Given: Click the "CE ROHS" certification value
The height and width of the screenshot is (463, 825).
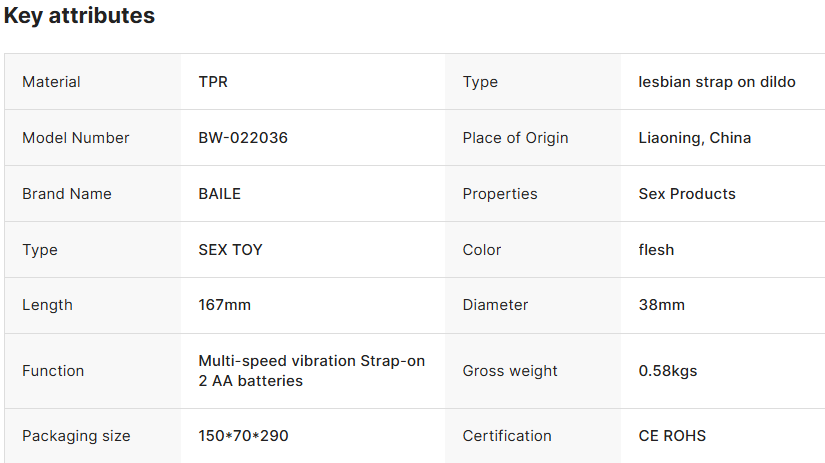Looking at the screenshot, I should (672, 436).
